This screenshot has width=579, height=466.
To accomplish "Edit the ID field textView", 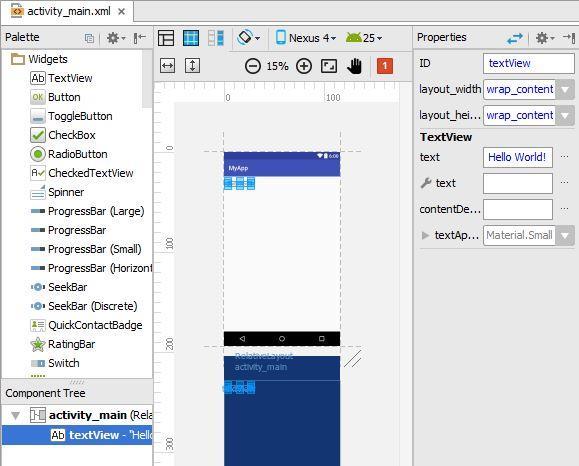I will (x=528, y=64).
